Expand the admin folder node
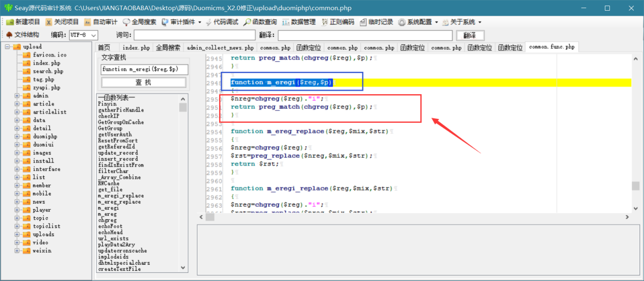The image size is (644, 281). tap(17, 96)
